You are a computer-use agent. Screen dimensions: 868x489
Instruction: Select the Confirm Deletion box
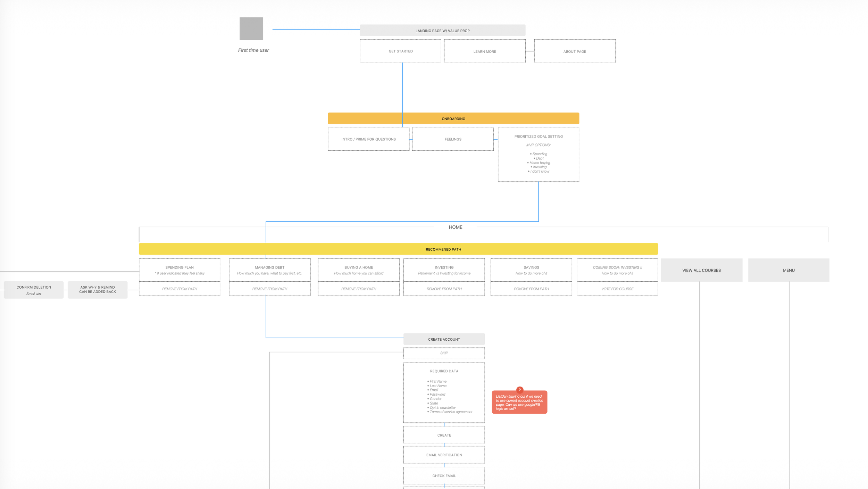pyautogui.click(x=34, y=290)
